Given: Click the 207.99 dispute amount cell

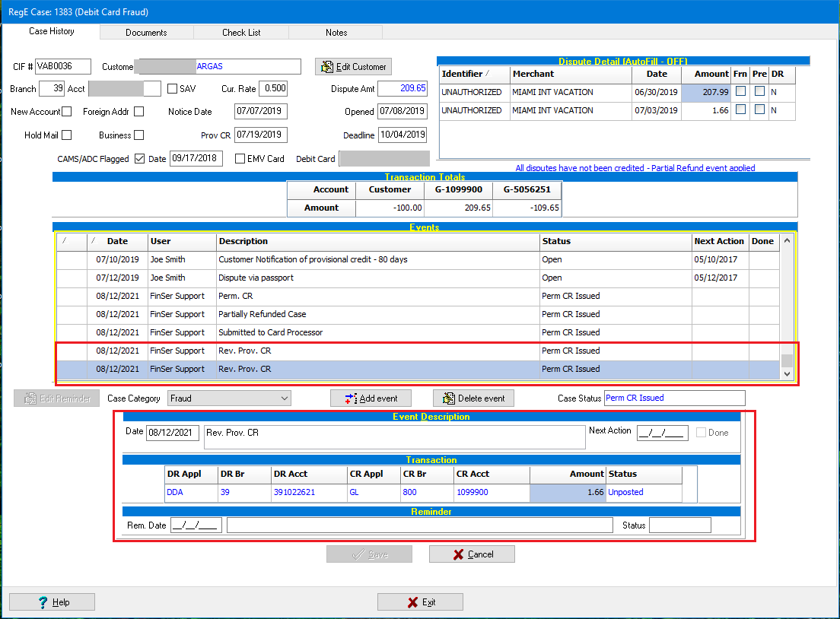Looking at the screenshot, I should pos(706,92).
